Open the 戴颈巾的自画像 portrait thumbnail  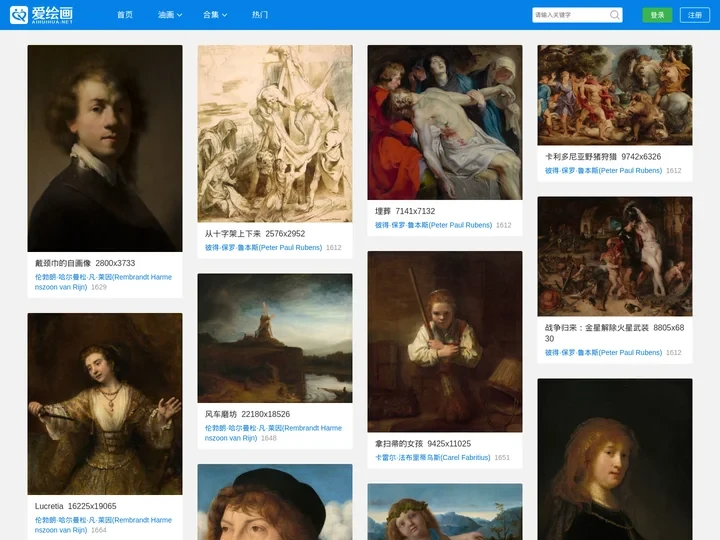click(105, 148)
